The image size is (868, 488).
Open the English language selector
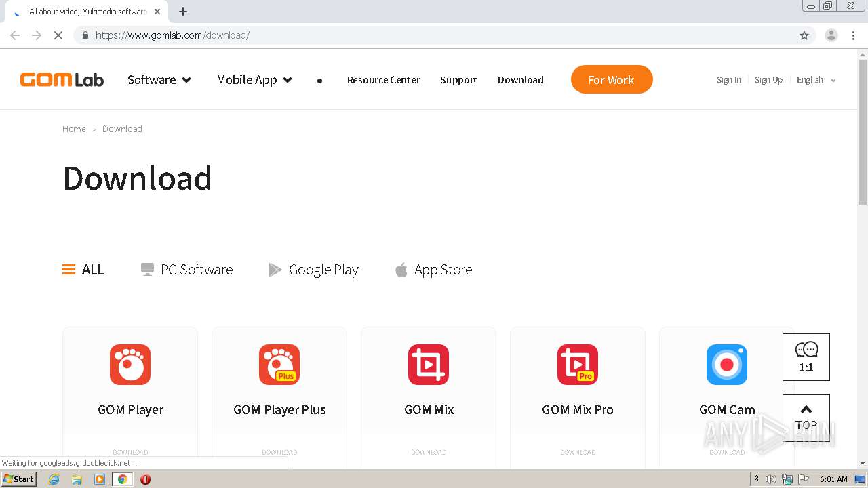tap(816, 80)
